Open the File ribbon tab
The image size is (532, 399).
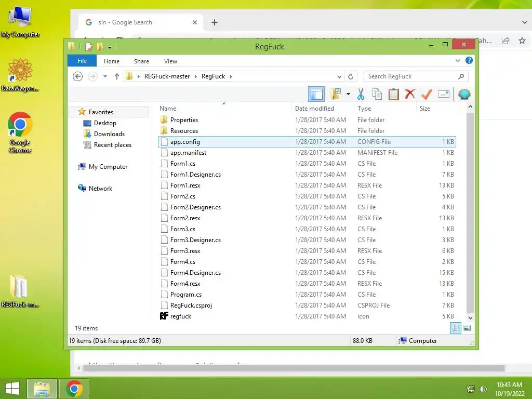point(82,61)
